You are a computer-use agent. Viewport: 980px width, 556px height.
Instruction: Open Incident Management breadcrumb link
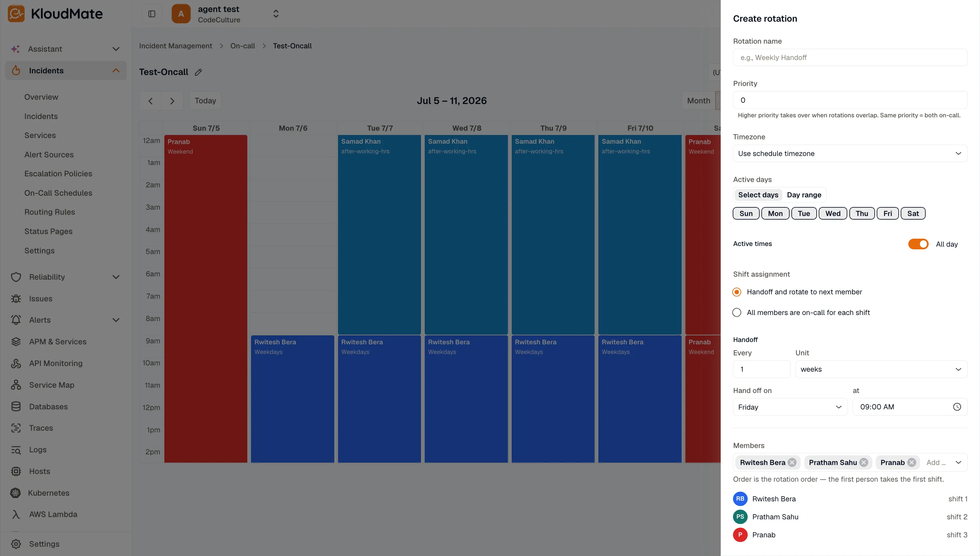tap(175, 46)
